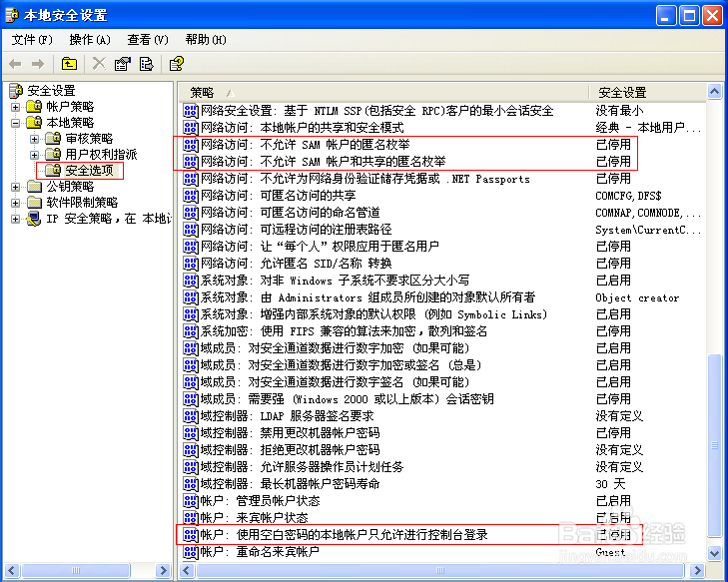This screenshot has width=728, height=582.
Task: Click policy icon for 系统加密: 使用 FIPS 兼容的算法
Action: coord(191,331)
